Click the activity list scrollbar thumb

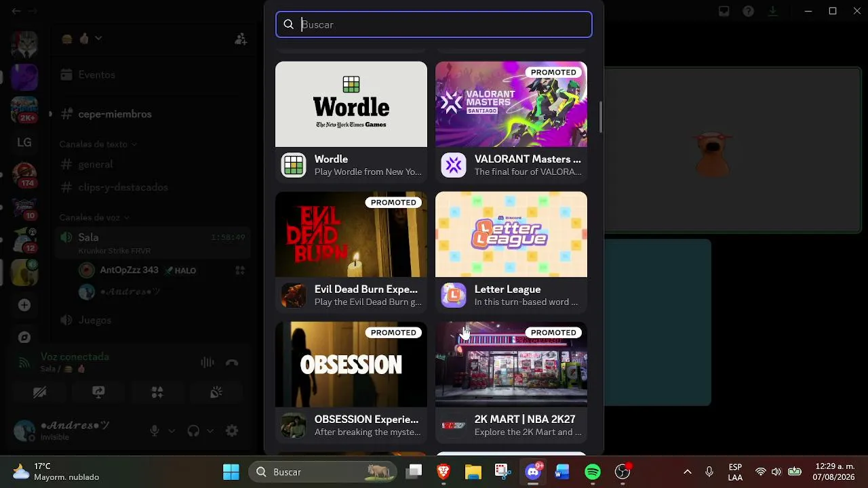(600, 117)
